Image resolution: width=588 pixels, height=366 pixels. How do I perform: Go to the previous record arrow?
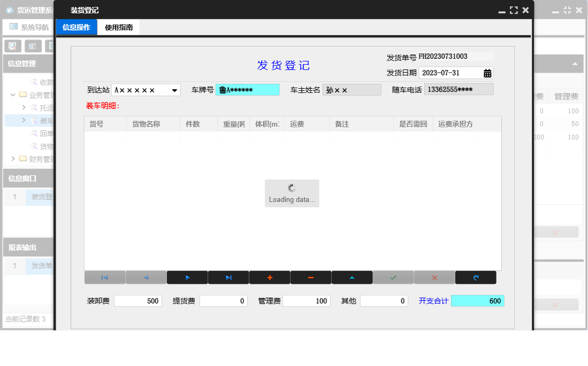[x=146, y=278]
